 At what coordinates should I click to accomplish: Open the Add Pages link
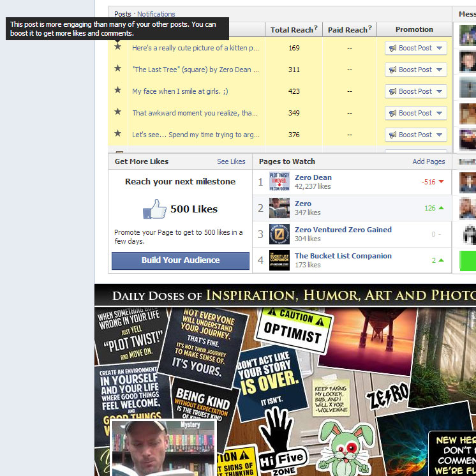pyautogui.click(x=429, y=161)
